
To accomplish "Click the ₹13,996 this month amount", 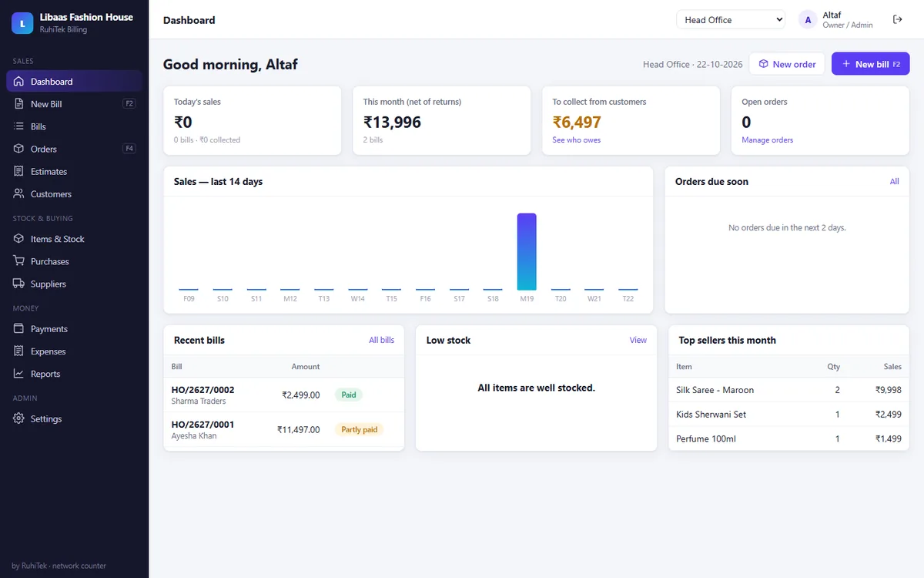I will (392, 122).
